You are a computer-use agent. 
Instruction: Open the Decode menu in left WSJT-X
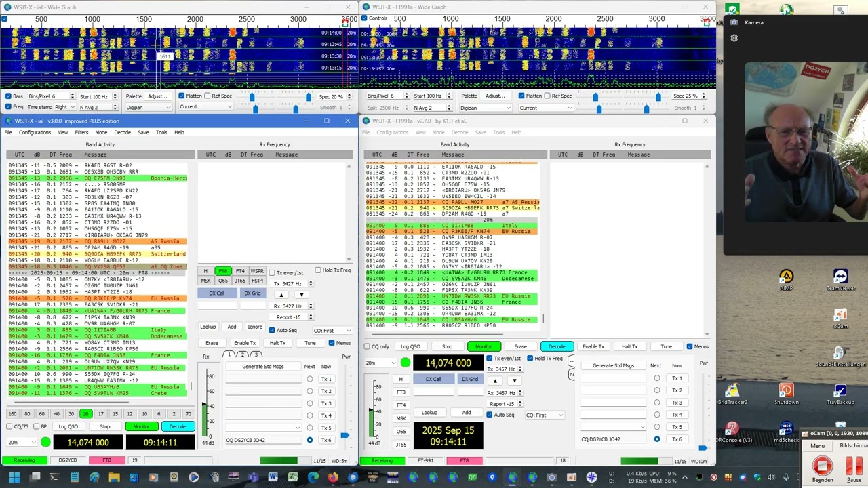(x=122, y=132)
